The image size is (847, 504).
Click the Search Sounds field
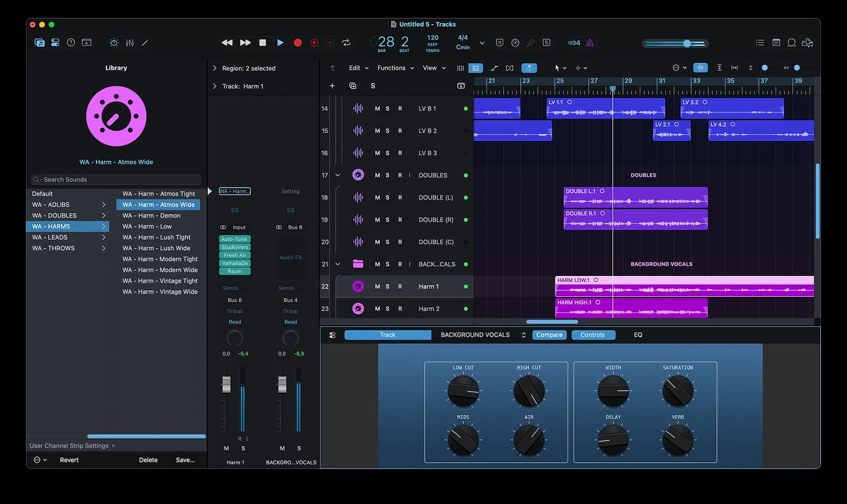pos(116,179)
